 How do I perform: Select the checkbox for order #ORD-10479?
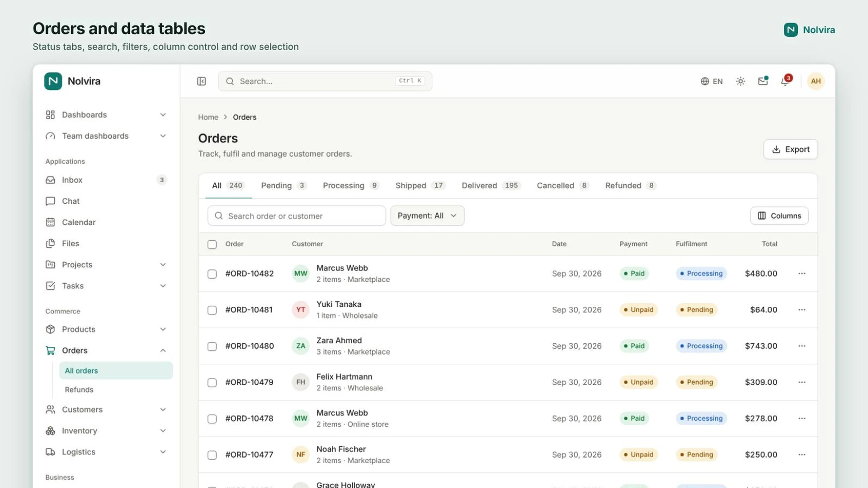point(212,382)
